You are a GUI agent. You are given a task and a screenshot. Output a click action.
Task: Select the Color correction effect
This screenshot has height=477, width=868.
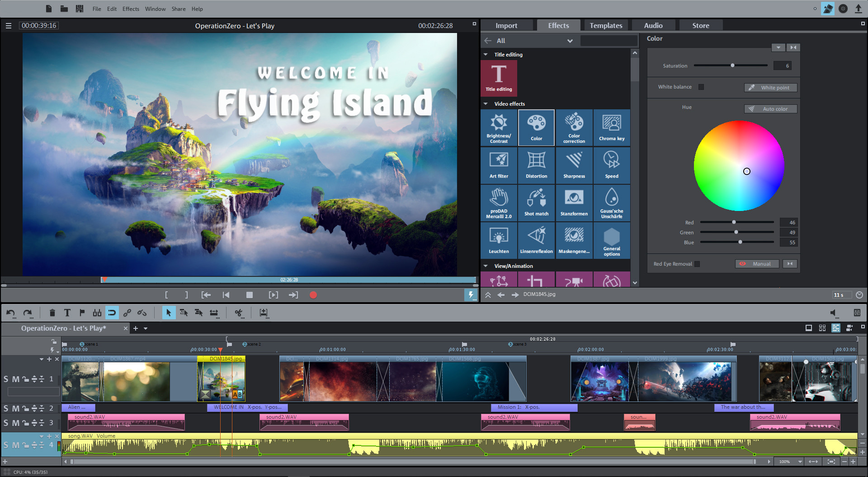coord(574,127)
